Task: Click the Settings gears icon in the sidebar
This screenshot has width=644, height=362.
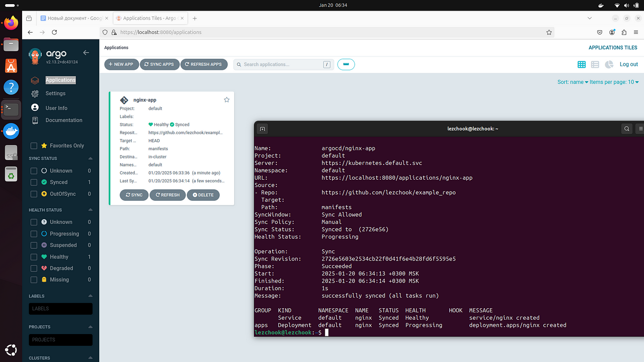Action: click(34, 94)
